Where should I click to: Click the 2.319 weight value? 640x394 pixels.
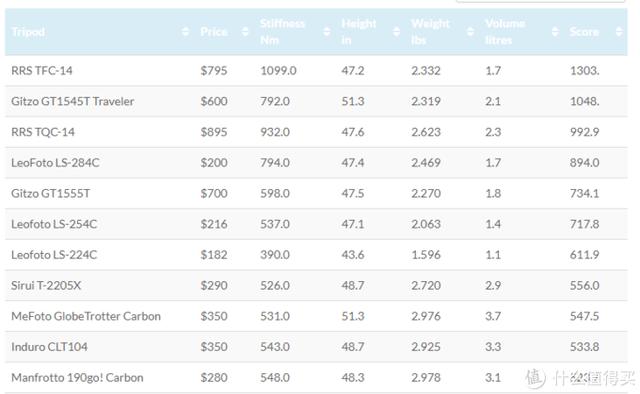tap(426, 101)
